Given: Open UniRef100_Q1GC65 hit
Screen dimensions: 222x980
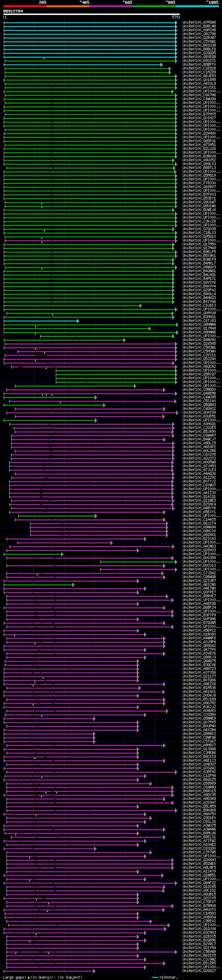Looking at the screenshot, I should (x=199, y=886).
